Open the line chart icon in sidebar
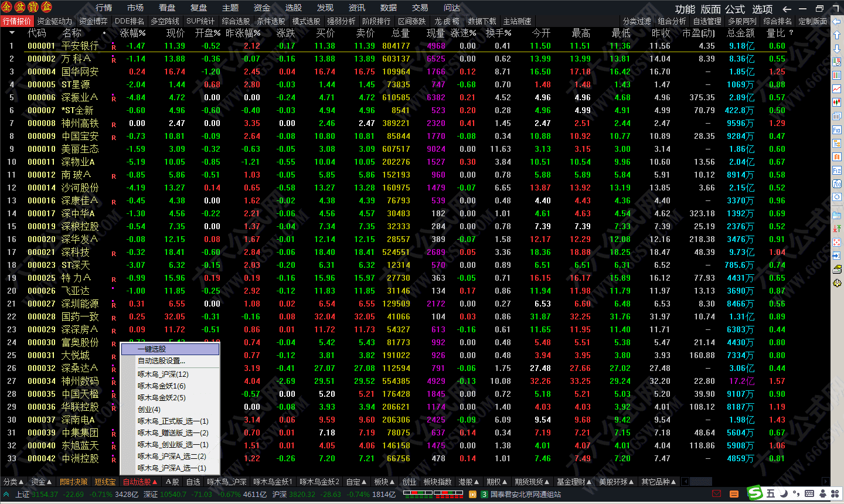Screen dimensions: 844x504 point(837,89)
